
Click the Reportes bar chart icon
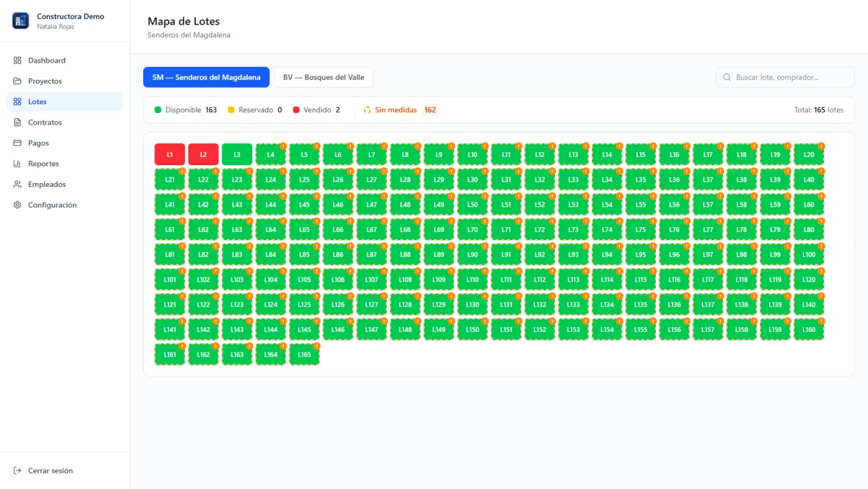tap(17, 164)
